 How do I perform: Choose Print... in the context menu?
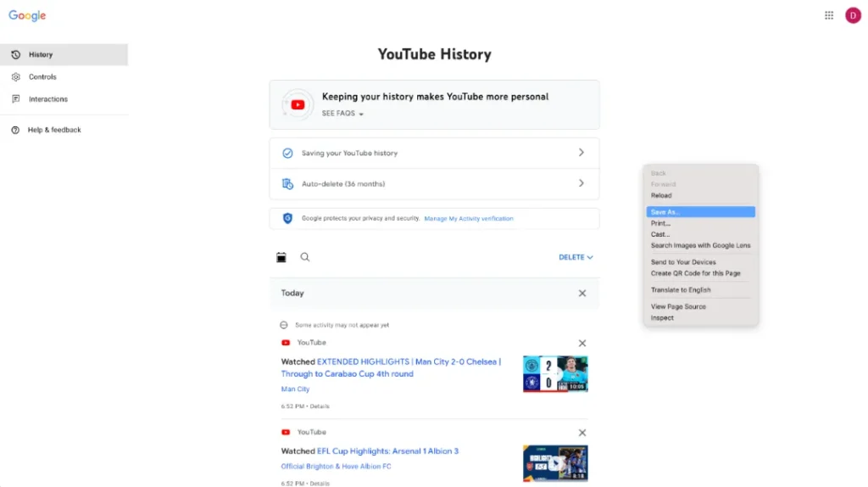[700, 223]
